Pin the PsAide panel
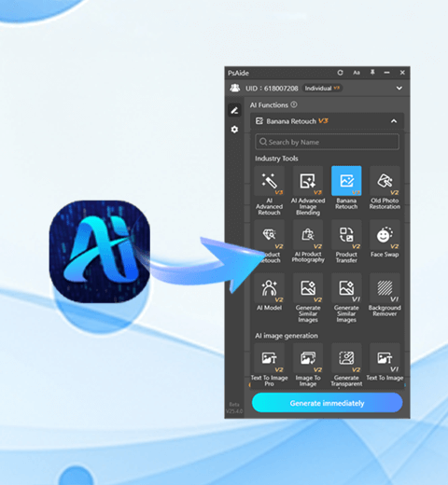This screenshot has height=485, width=448. pyautogui.click(x=372, y=73)
